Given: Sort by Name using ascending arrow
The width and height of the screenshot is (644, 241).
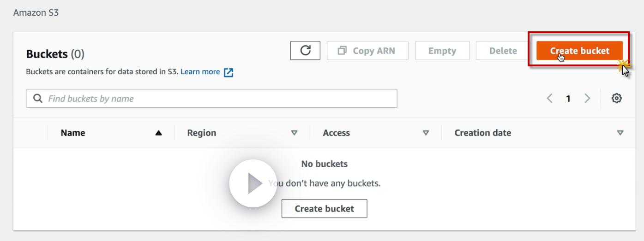Looking at the screenshot, I should [x=158, y=133].
